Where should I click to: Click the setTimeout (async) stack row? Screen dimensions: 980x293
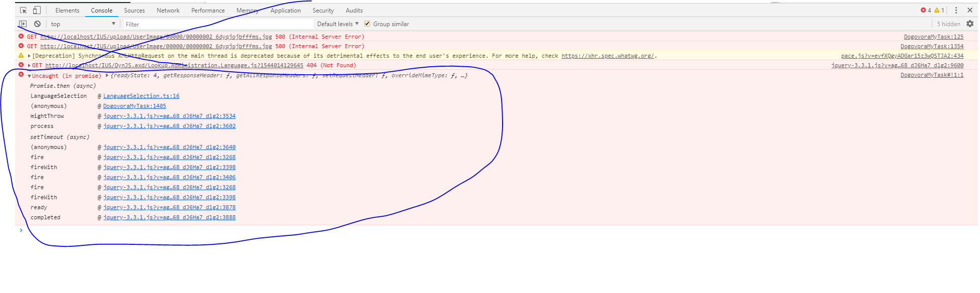pos(60,137)
